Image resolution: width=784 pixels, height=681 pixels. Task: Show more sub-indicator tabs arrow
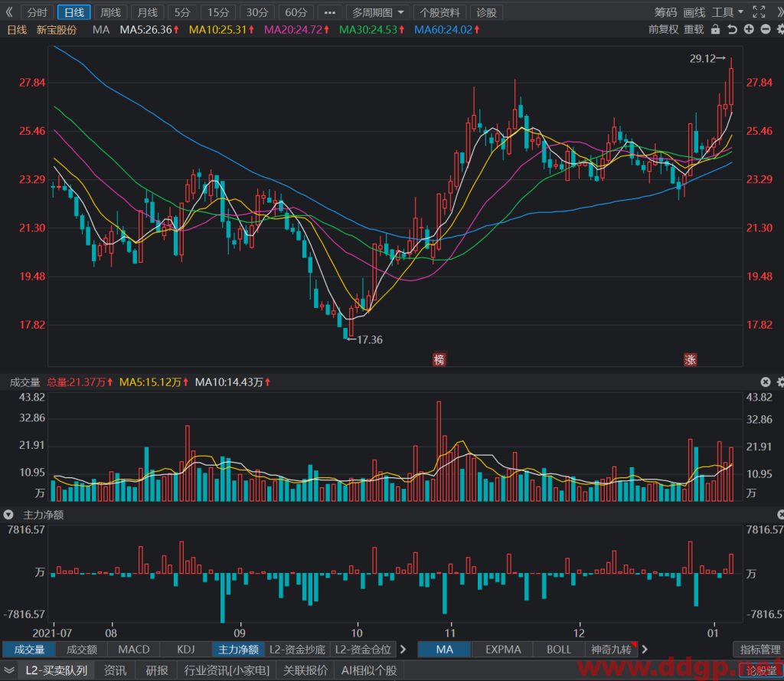pyautogui.click(x=403, y=650)
